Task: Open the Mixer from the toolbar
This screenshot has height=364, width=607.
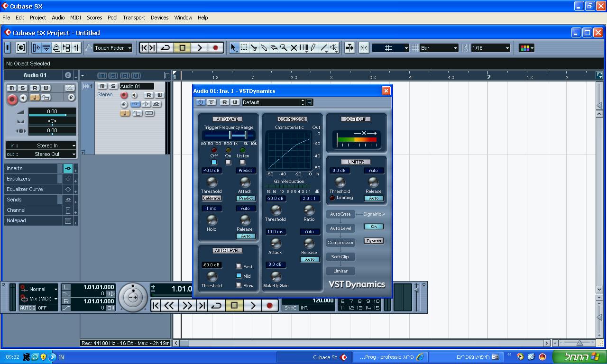Action: tap(76, 48)
